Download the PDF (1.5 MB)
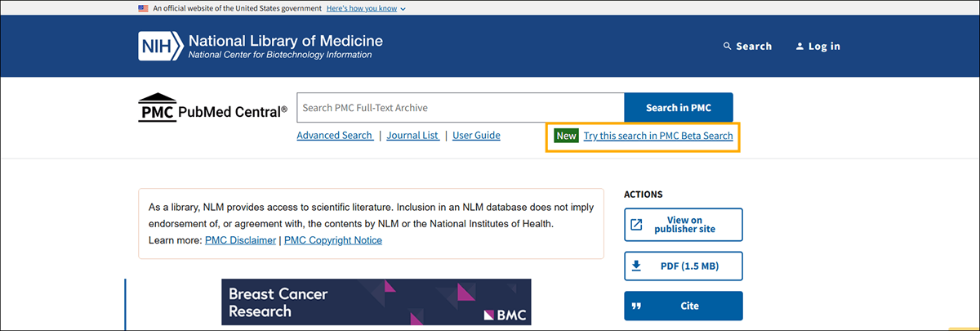The height and width of the screenshot is (331, 980). (684, 266)
